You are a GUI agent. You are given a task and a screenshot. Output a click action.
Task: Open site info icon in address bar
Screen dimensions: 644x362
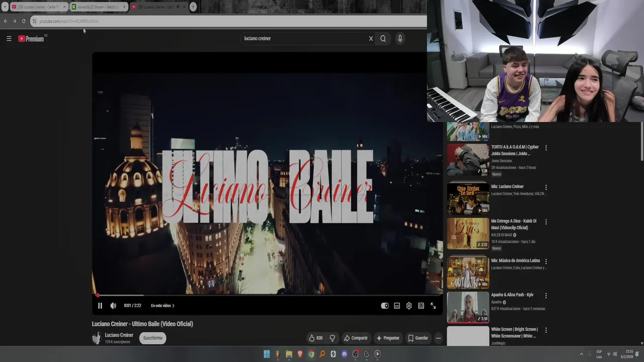(34, 21)
